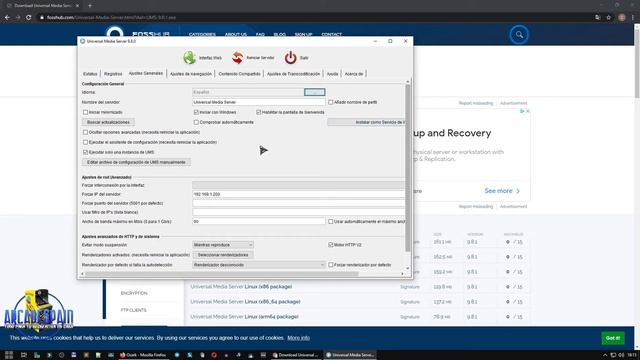Click the UMS horizontal scrollbar
This screenshot has width=640, height=360.
point(222,274)
